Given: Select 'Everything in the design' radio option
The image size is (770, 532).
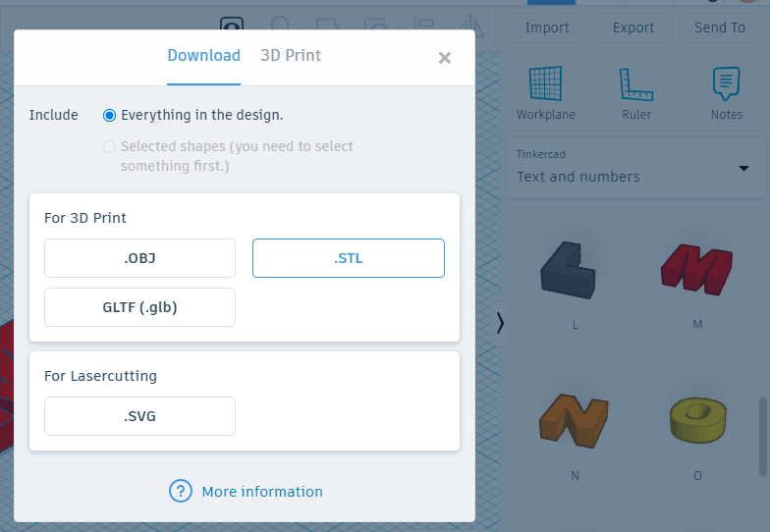Looking at the screenshot, I should [110, 115].
